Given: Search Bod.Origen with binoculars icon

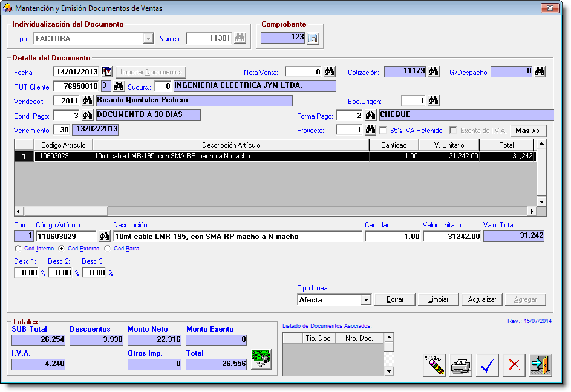Looking at the screenshot, I should (433, 101).
